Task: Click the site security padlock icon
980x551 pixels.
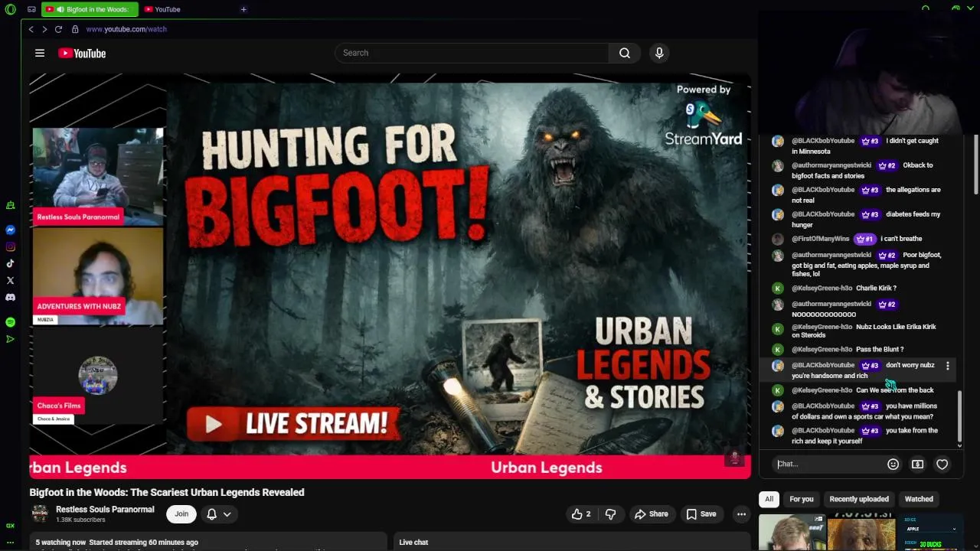Action: click(75, 29)
